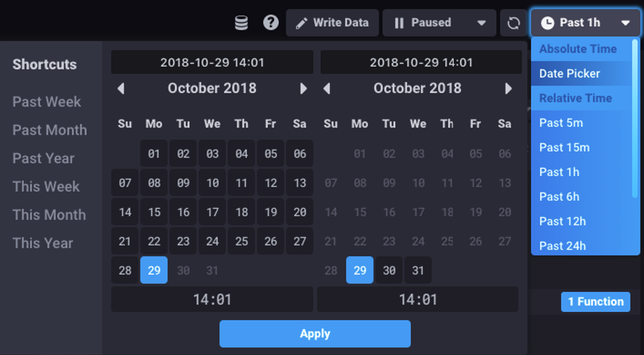Go to previous month in right calendar

(x=326, y=88)
